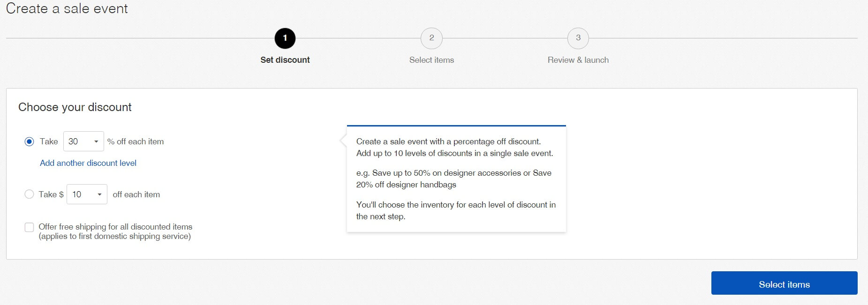868x305 pixels.
Task: Go to the Select items step label
Action: click(431, 60)
